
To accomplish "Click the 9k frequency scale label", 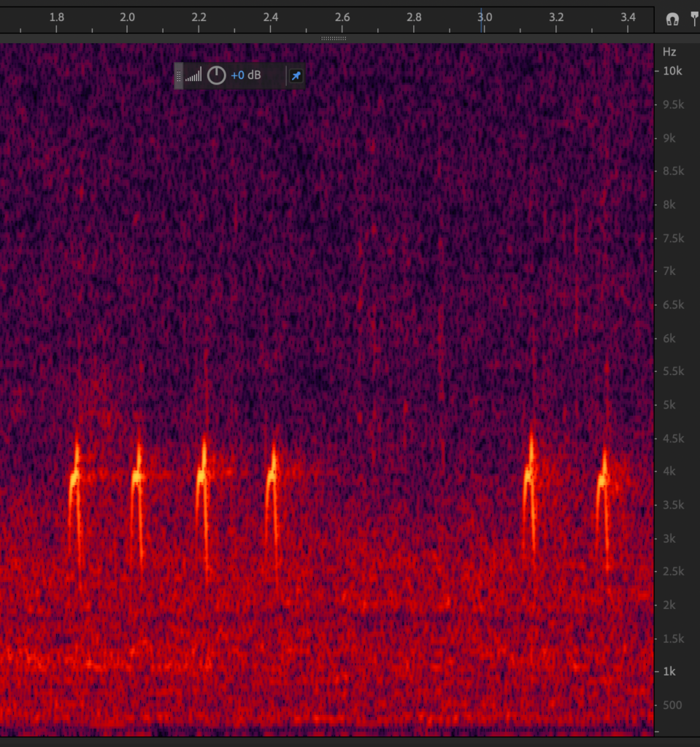I will pyautogui.click(x=669, y=138).
